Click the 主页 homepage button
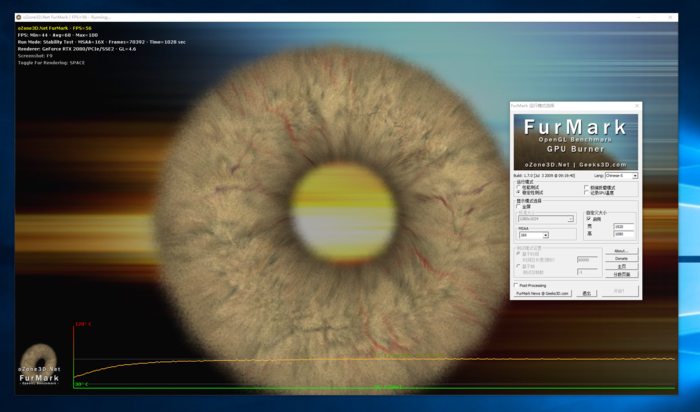700x412 pixels. pyautogui.click(x=621, y=266)
